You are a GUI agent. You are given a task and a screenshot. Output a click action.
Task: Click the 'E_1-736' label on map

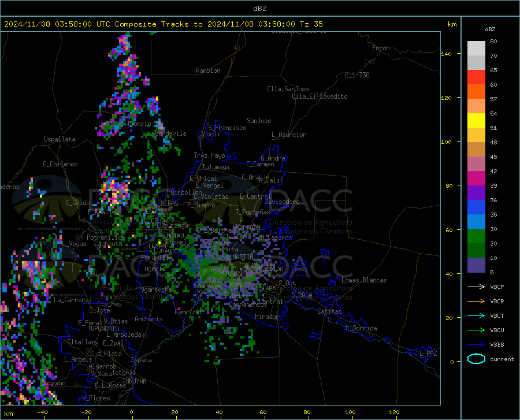pyautogui.click(x=357, y=75)
